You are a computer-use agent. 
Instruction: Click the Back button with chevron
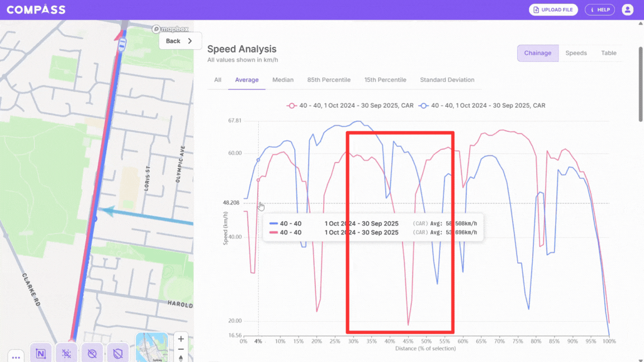[179, 41]
